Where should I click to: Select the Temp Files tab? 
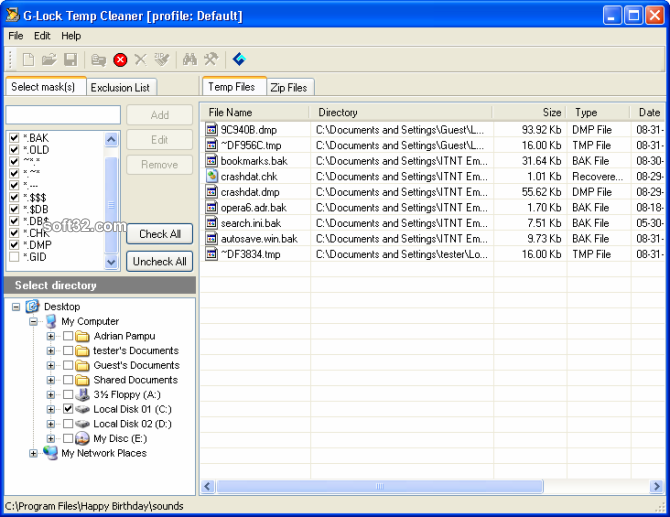(234, 87)
